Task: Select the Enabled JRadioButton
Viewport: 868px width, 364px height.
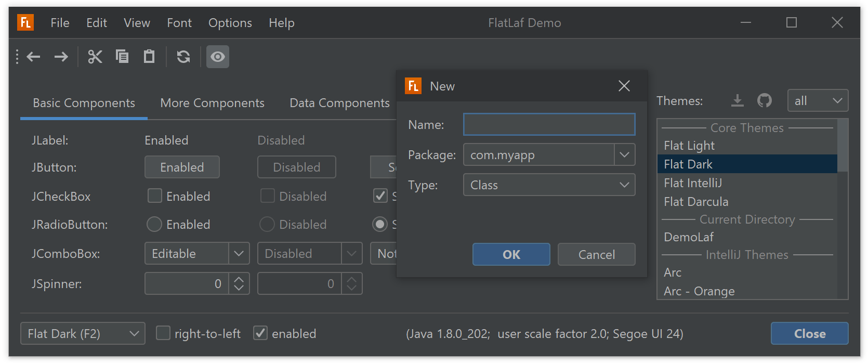Action: [154, 224]
